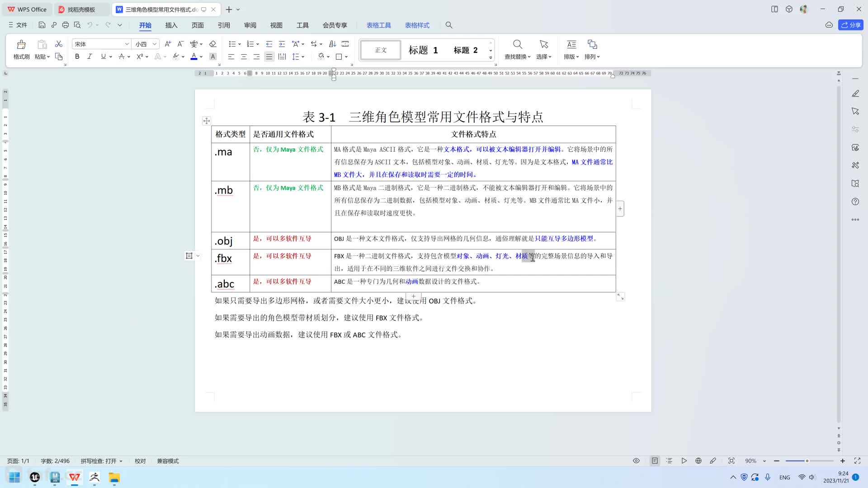Viewport: 868px width, 488px height.
Task: Toggle justified text alignment
Action: [x=269, y=56]
